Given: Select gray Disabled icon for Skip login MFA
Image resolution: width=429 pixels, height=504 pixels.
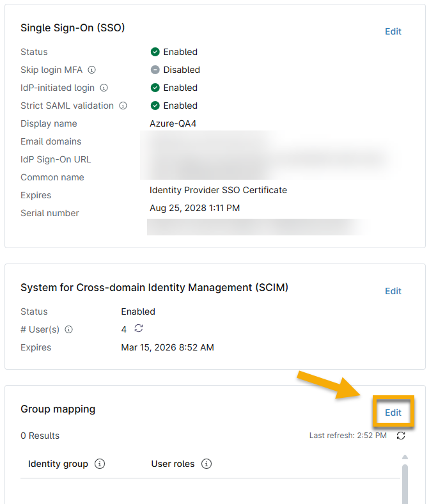Looking at the screenshot, I should 155,70.
